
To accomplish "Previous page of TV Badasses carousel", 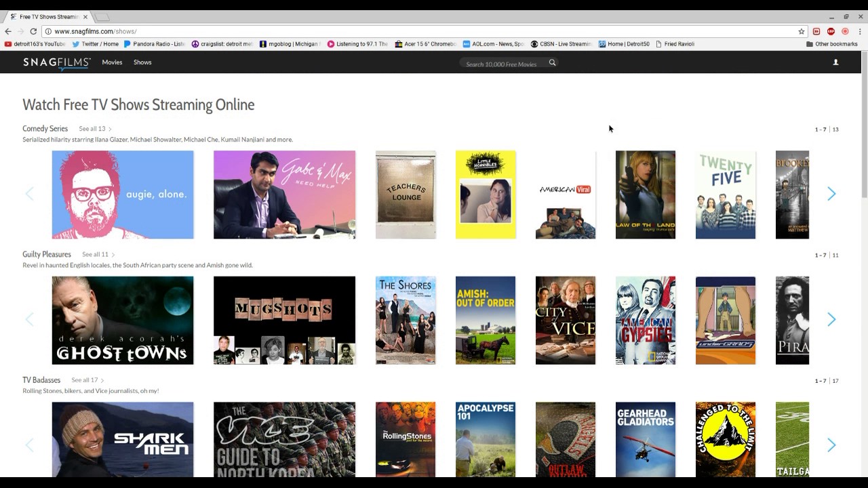I will [29, 445].
